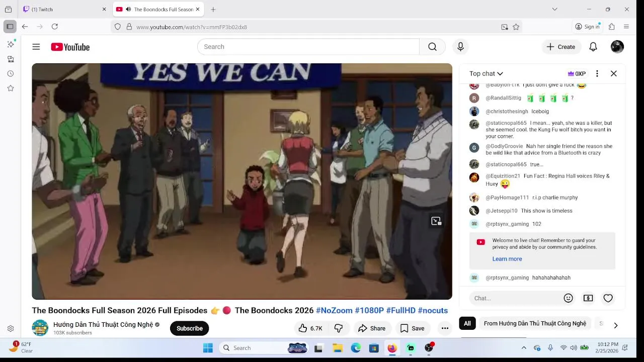This screenshot has width=644, height=362.
Task: View site tracking protection shield
Action: pos(118,27)
